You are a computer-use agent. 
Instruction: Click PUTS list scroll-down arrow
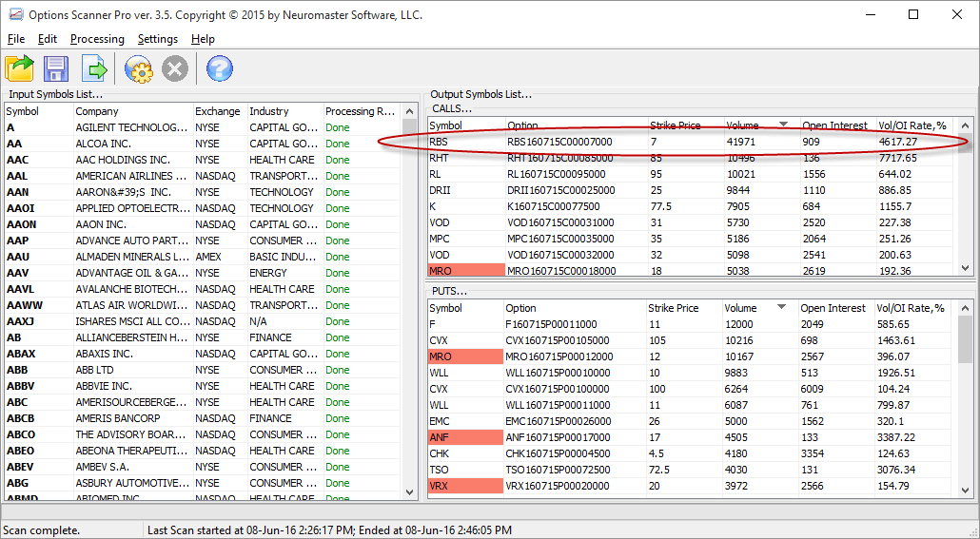[966, 491]
